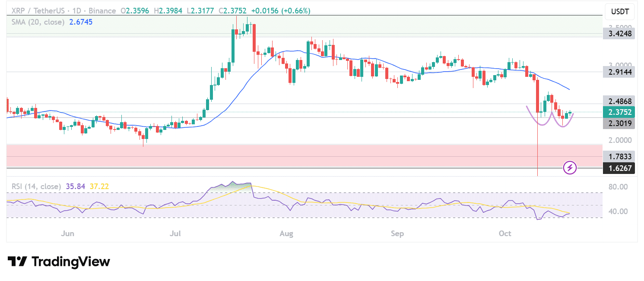This screenshot has width=644, height=281.
Task: Click the 1.7833 price level label
Action: tap(620, 157)
